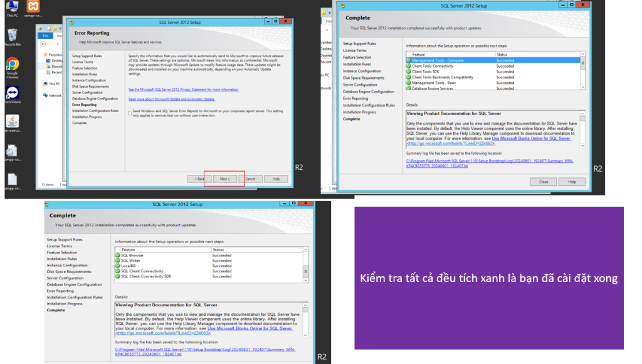Click the scroll-down arrow of the Management Tools feature list
642x364 pixels.
coord(582,87)
